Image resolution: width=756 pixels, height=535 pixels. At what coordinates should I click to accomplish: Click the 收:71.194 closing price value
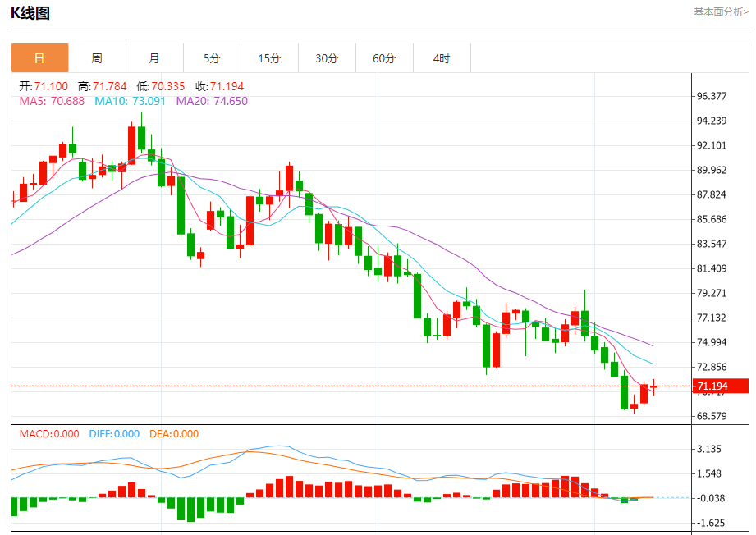[219, 86]
